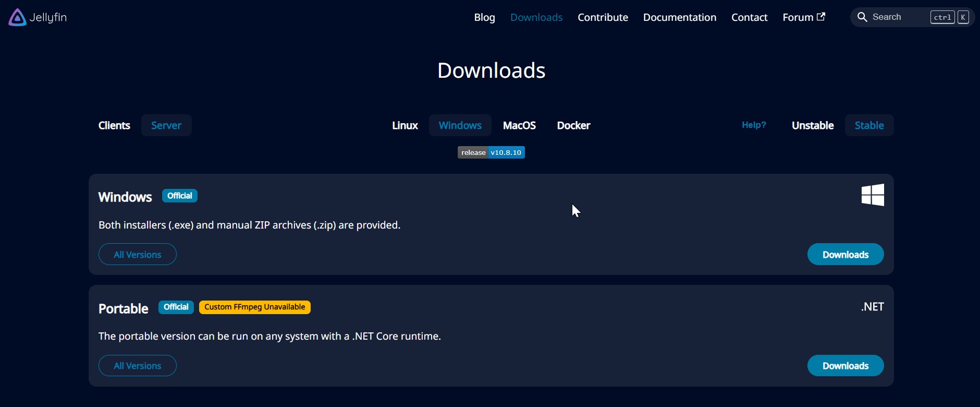Choose the Windows platform tab
980x407 pixels.
point(460,125)
